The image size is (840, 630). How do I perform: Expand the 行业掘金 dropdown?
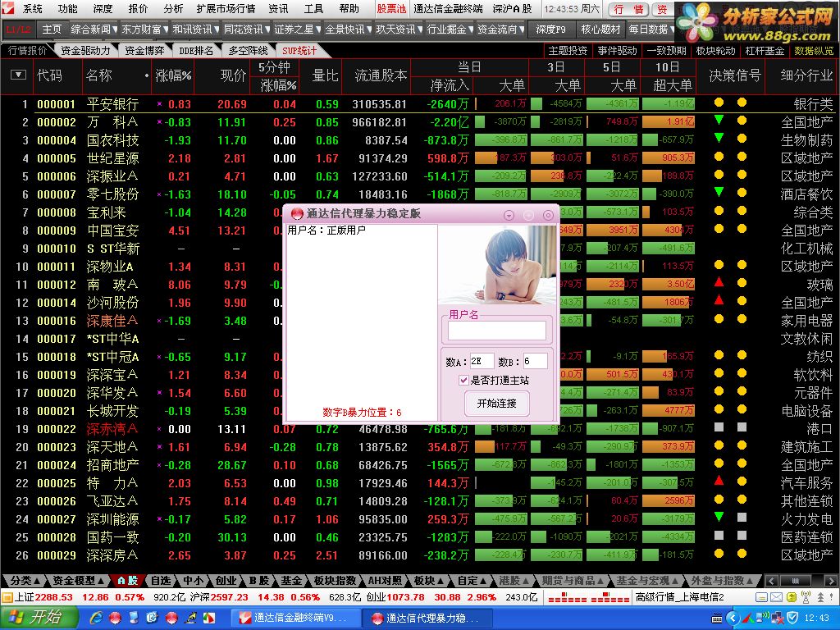[450, 29]
